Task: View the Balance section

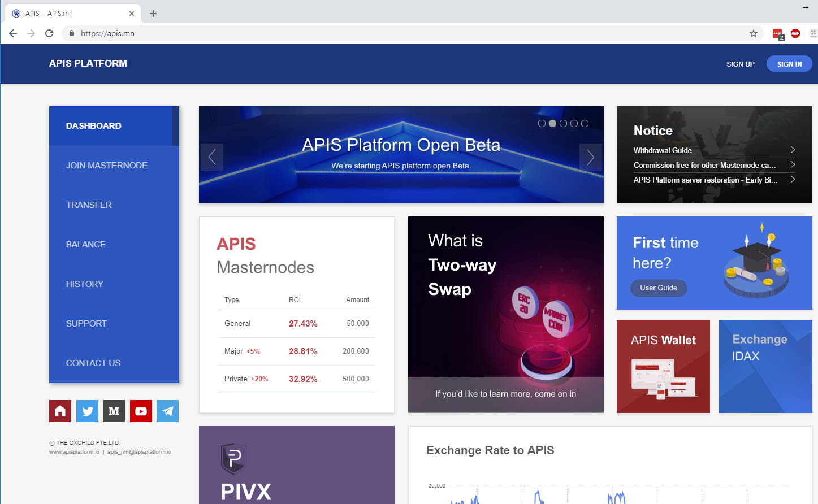Action: [114, 245]
